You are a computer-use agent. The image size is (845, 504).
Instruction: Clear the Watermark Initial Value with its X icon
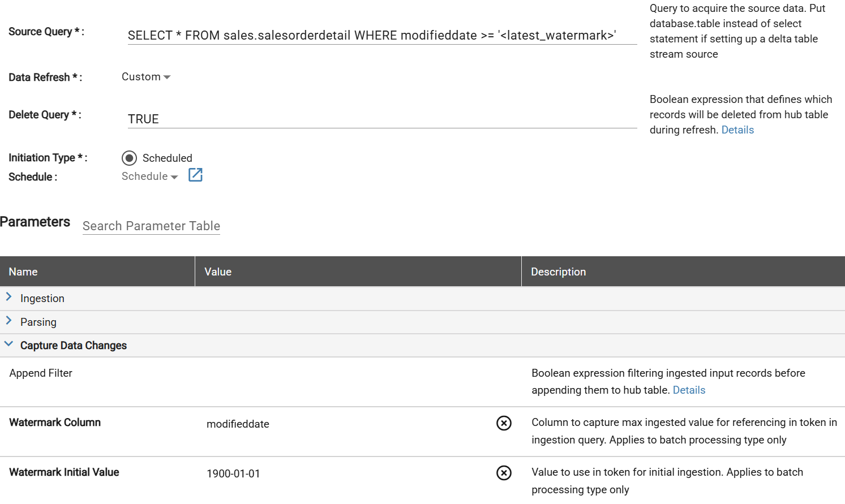pos(504,473)
